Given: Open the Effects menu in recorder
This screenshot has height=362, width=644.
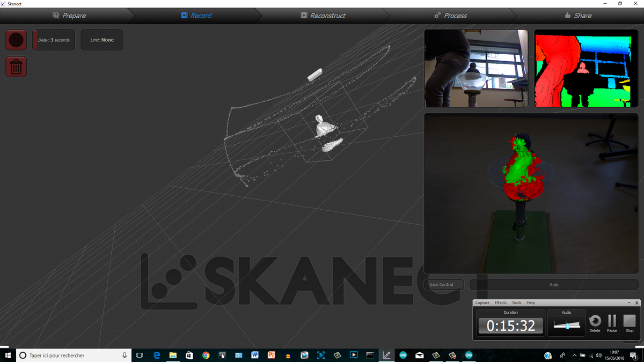Looking at the screenshot, I should 500,303.
